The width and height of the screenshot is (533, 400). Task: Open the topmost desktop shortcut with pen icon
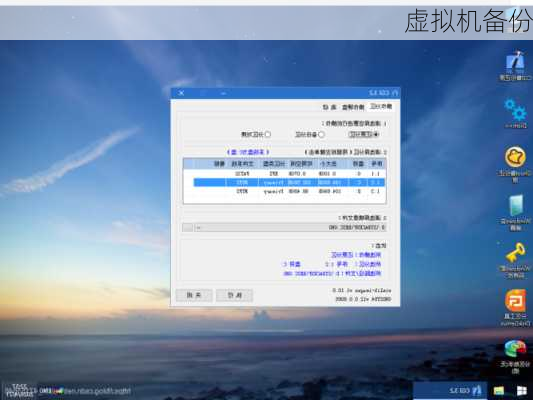click(515, 66)
